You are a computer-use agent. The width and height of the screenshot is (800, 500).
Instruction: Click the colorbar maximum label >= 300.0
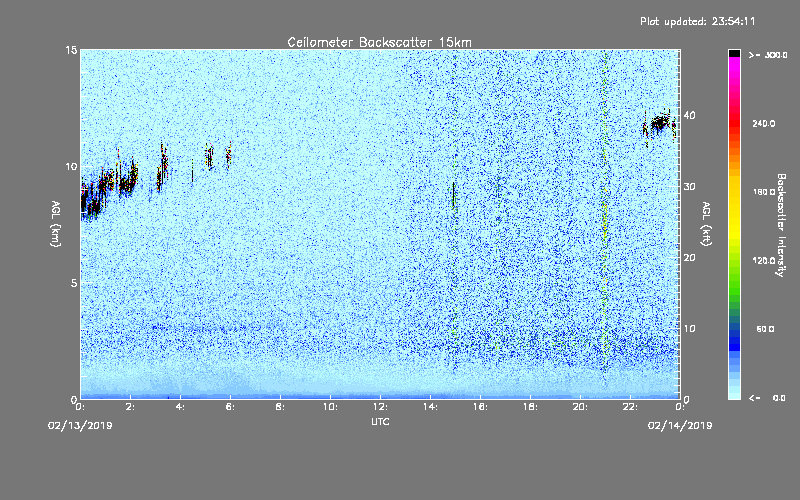[768, 55]
